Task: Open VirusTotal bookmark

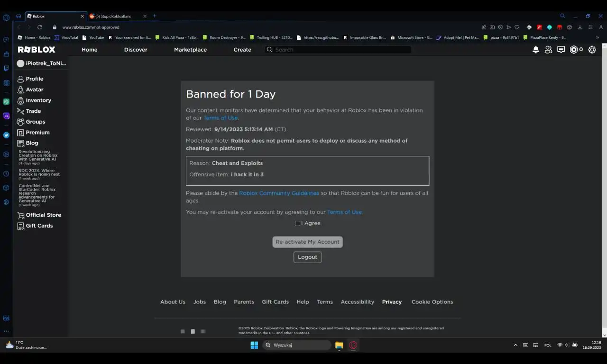Action: pyautogui.click(x=66, y=37)
